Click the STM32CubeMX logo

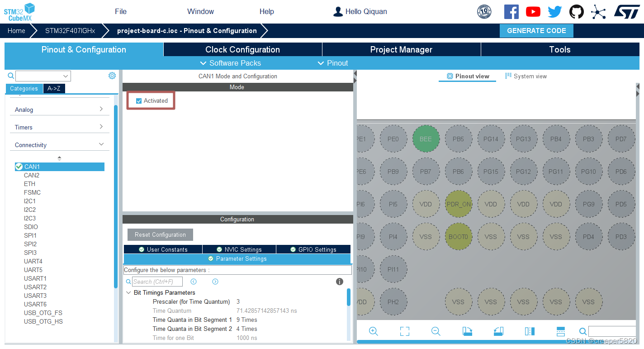click(19, 12)
